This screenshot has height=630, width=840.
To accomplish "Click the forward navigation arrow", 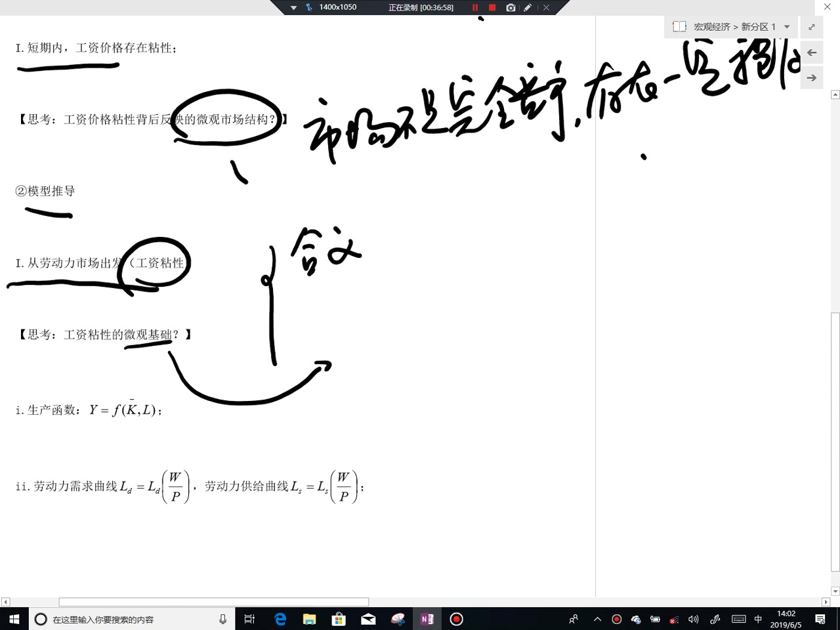I will click(x=811, y=77).
